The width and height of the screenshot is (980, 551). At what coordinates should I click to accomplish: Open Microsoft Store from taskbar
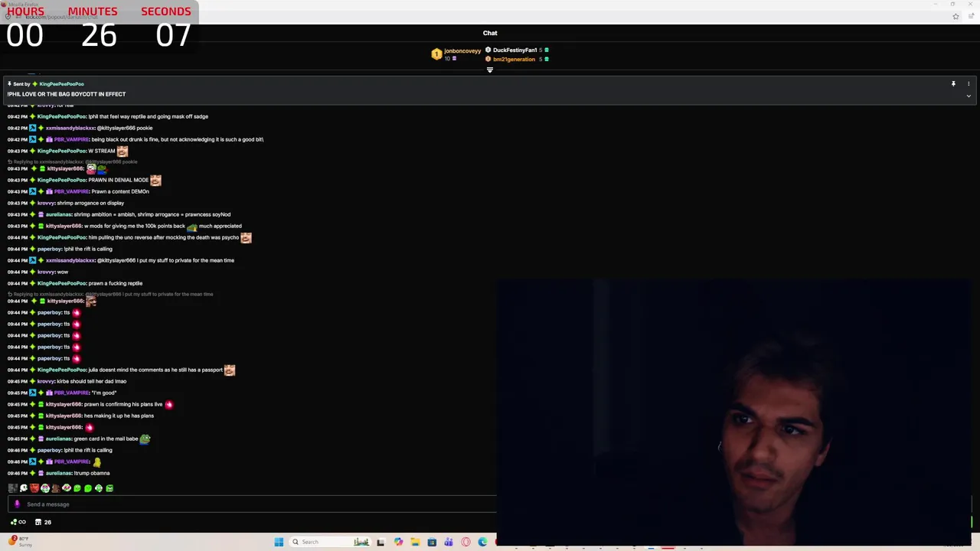pyautogui.click(x=432, y=542)
